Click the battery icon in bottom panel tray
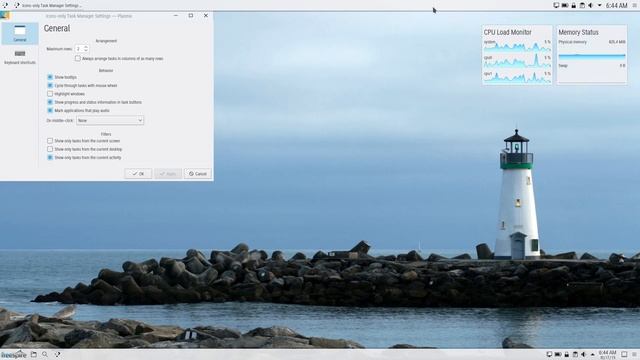This screenshot has height=360, width=640. [x=558, y=355]
